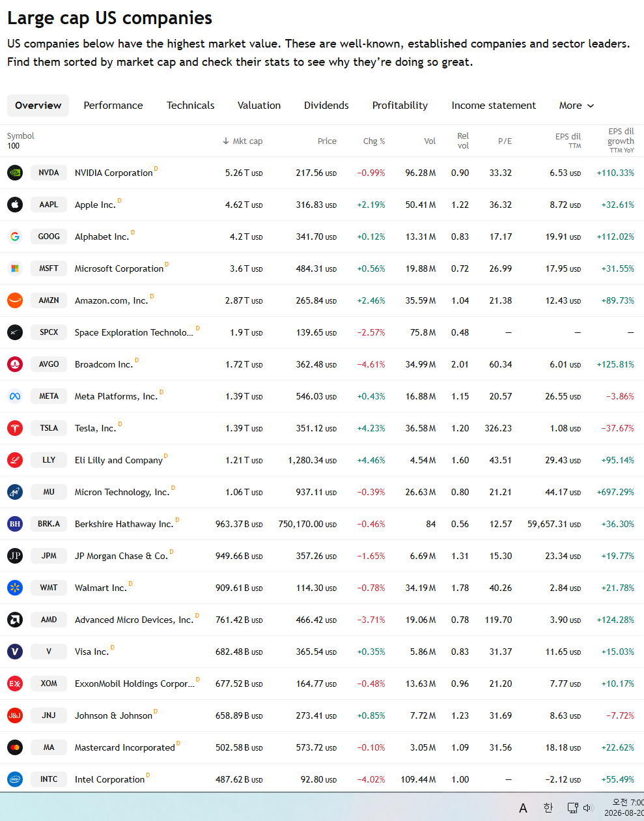
Task: Click the Berkshire Hathaway BH logo icon
Action: pos(15,524)
